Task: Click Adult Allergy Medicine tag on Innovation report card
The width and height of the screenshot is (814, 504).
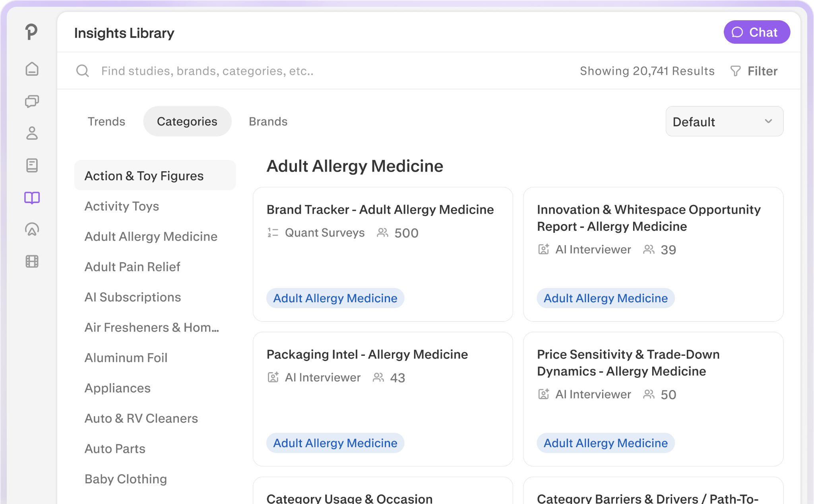Action: 605,298
